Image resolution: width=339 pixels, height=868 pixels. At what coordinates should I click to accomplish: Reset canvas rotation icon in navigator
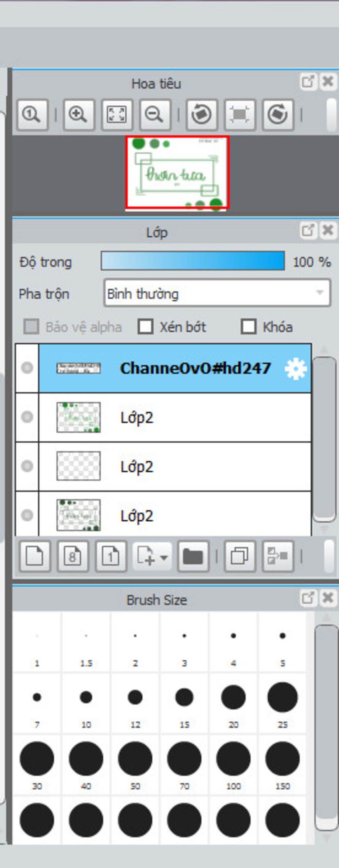click(x=240, y=115)
